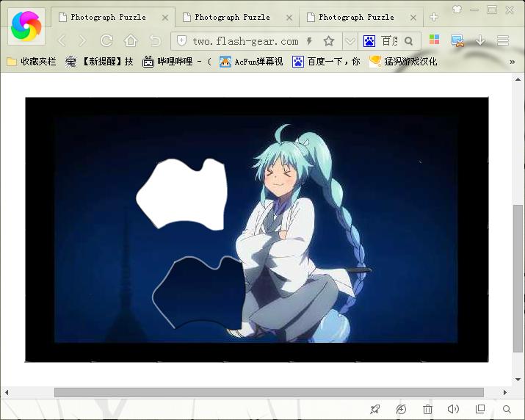Click the trash can icon in status bar
This screenshot has height=420, width=525.
click(x=427, y=409)
